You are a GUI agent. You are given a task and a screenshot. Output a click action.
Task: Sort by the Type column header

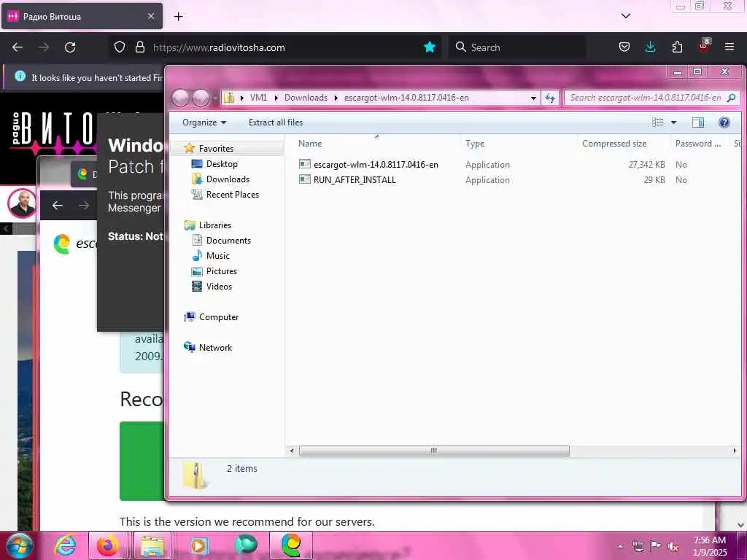474,144
